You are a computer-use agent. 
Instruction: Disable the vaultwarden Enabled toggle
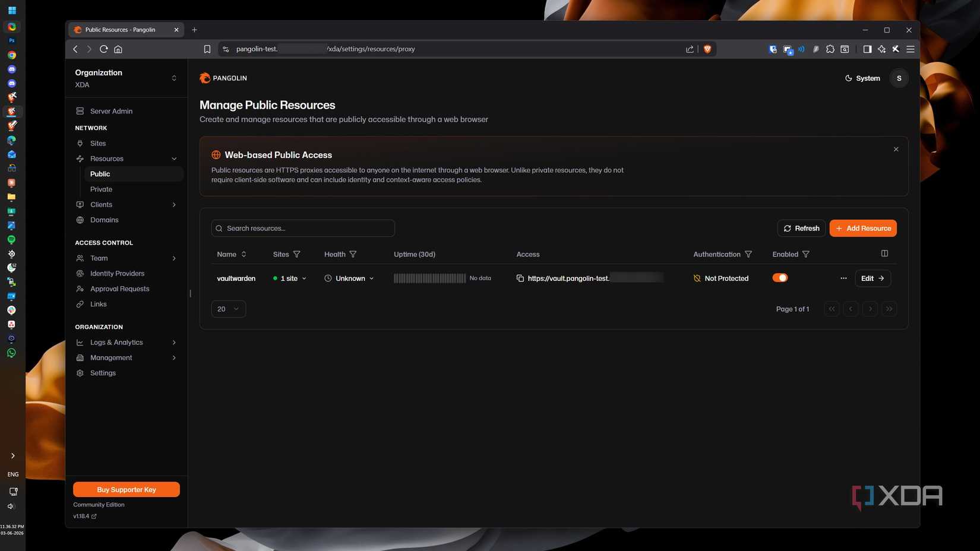coord(780,278)
